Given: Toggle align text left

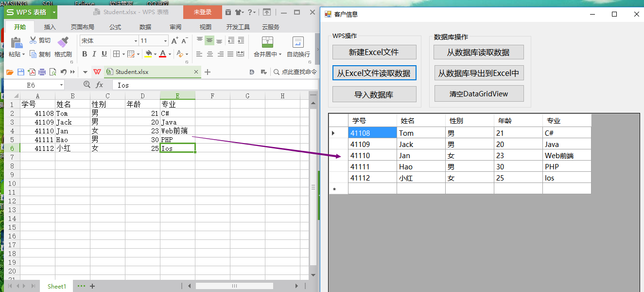Looking at the screenshot, I should [200, 54].
